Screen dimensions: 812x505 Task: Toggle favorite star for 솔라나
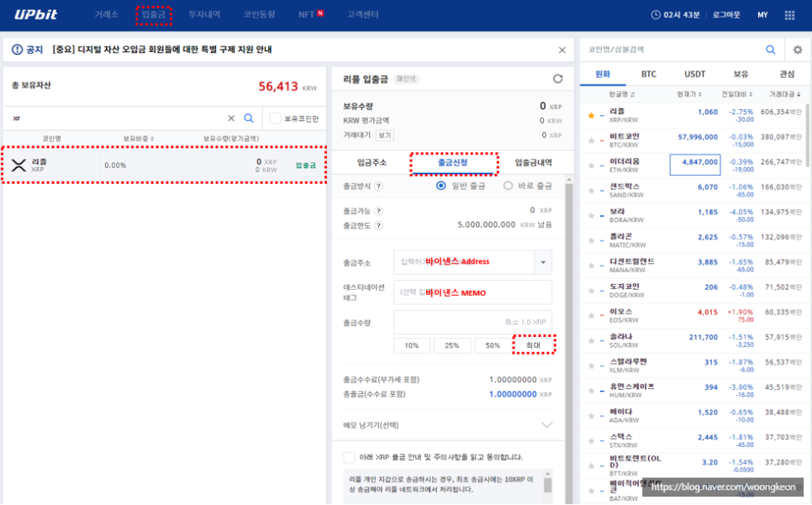(x=591, y=341)
